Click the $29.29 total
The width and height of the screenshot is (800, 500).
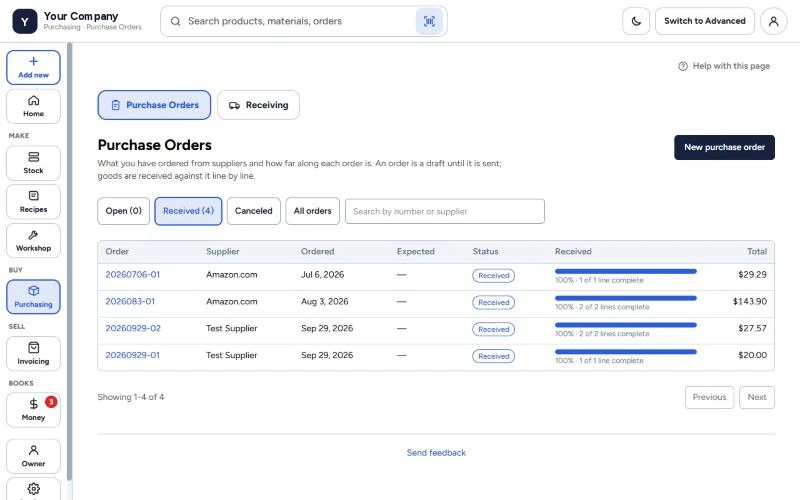click(x=752, y=274)
